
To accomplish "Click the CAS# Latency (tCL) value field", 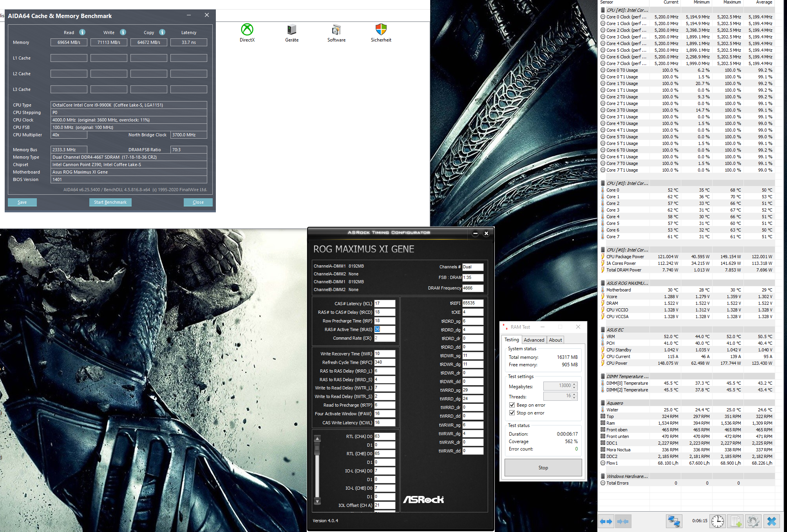I will coord(384,304).
